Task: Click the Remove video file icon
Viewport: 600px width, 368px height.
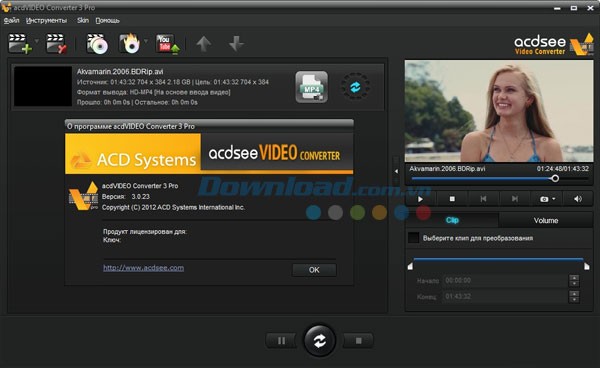Action: tap(56, 44)
